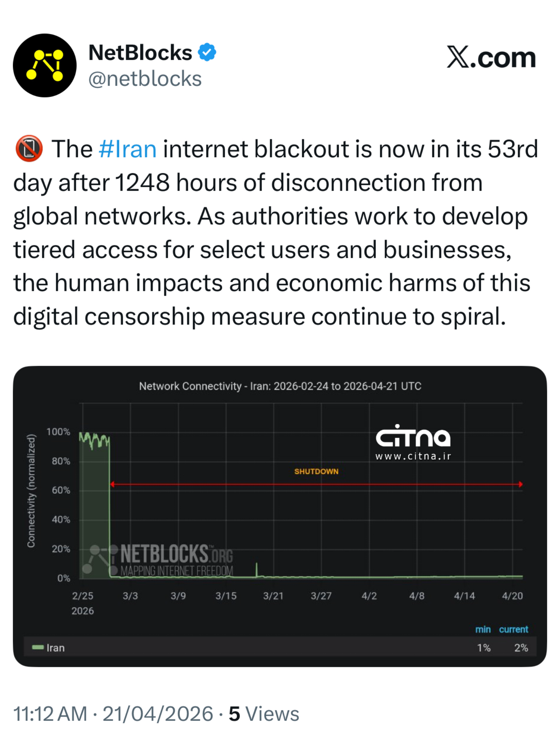This screenshot has width=560, height=739.
Task: Click the blue verified badge
Action: pos(207,52)
